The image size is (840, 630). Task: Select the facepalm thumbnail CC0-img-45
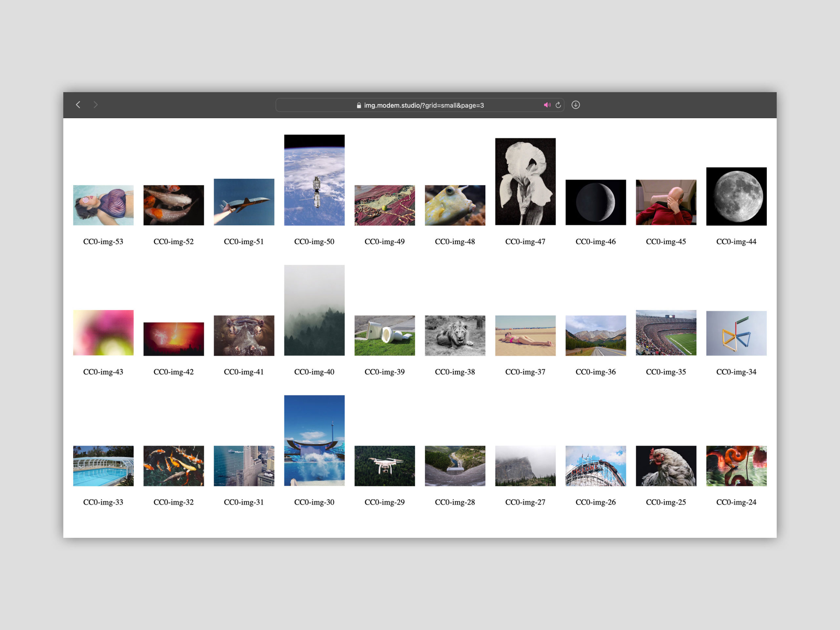point(666,202)
